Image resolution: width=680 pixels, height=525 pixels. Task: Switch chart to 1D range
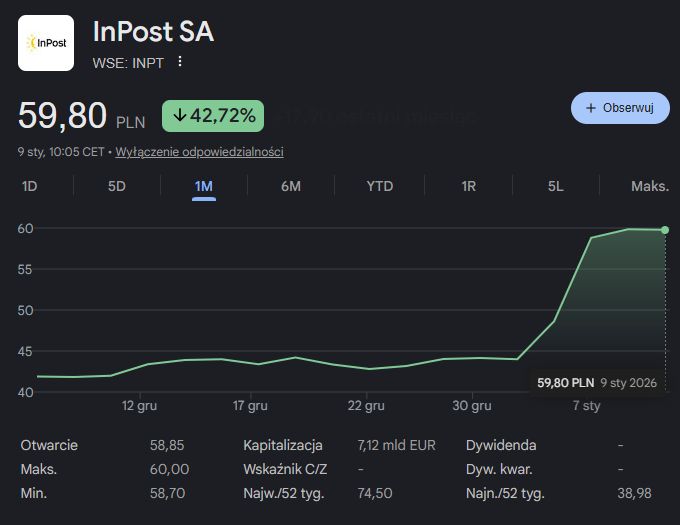click(x=30, y=186)
